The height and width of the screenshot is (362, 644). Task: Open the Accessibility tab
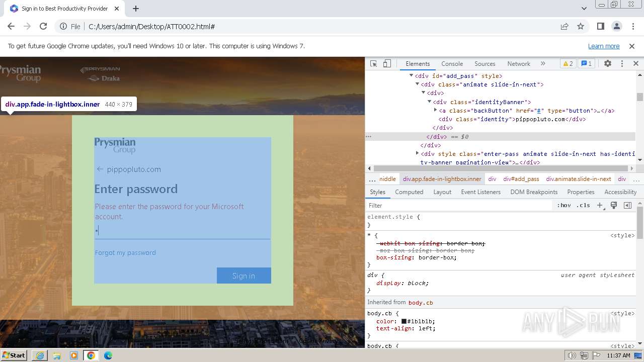(620, 192)
